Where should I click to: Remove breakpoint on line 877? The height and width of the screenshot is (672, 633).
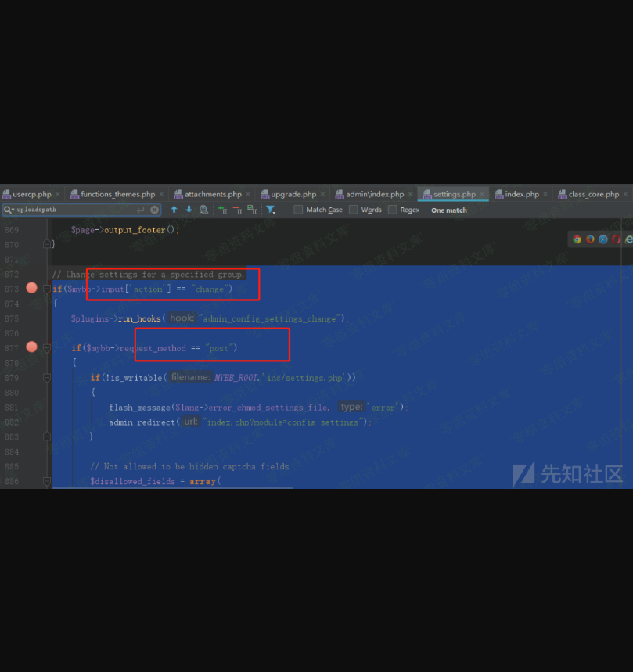(31, 347)
